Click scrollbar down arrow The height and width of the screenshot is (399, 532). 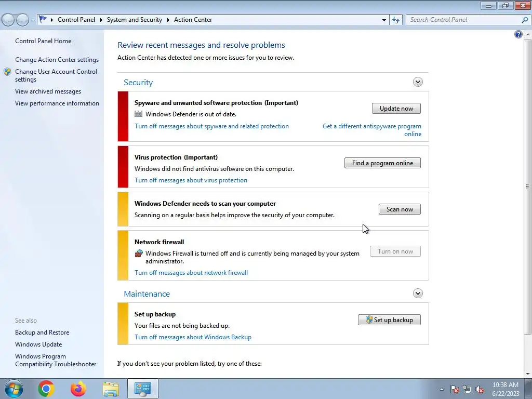click(528, 374)
